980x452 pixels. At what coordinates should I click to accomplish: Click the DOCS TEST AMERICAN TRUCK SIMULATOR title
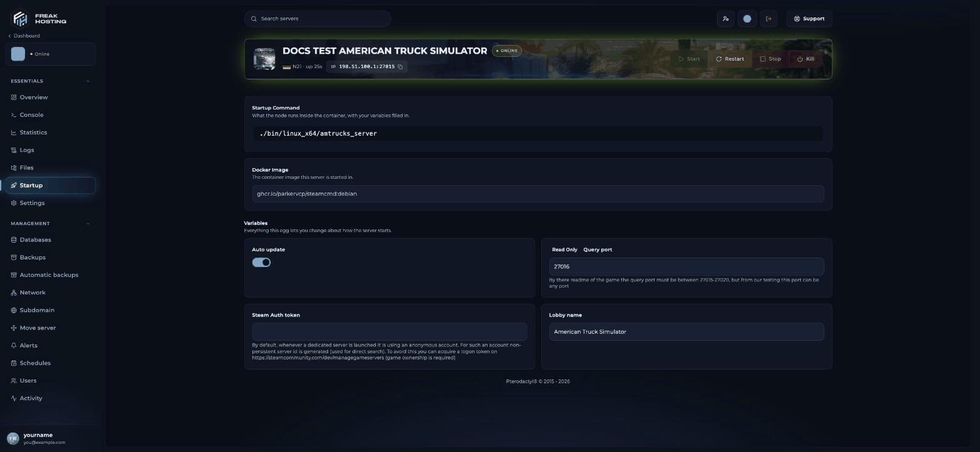[x=384, y=51]
